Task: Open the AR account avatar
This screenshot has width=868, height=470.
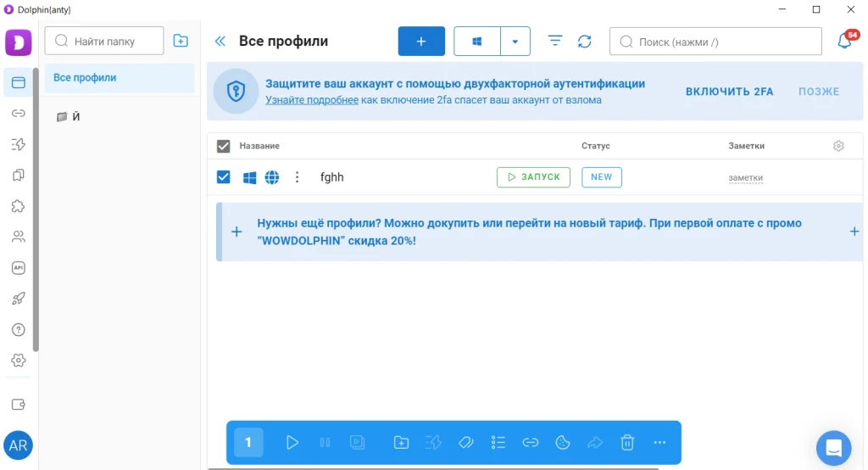Action: [x=19, y=445]
